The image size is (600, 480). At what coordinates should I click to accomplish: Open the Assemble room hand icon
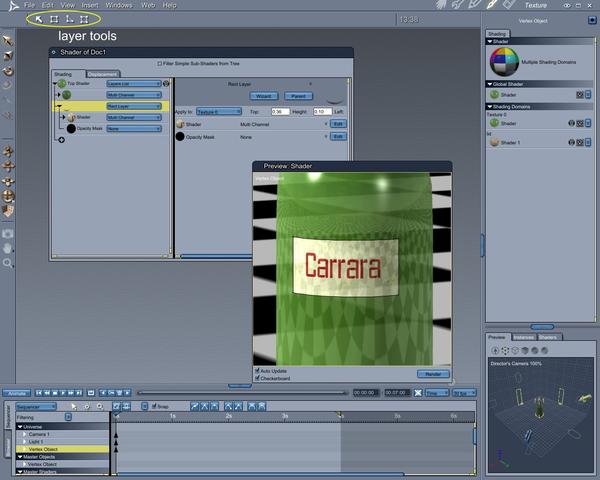click(x=442, y=5)
